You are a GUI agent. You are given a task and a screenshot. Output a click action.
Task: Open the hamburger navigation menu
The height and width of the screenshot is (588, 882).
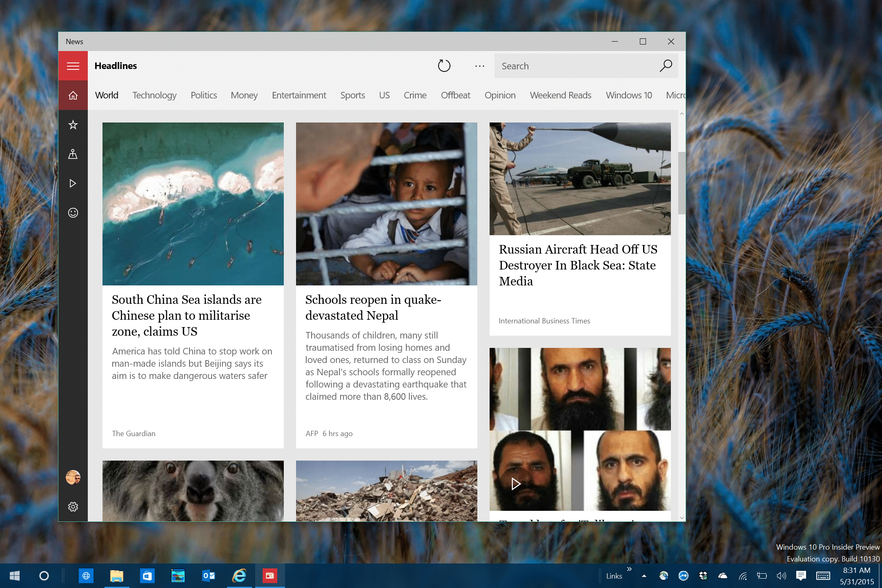(x=73, y=66)
